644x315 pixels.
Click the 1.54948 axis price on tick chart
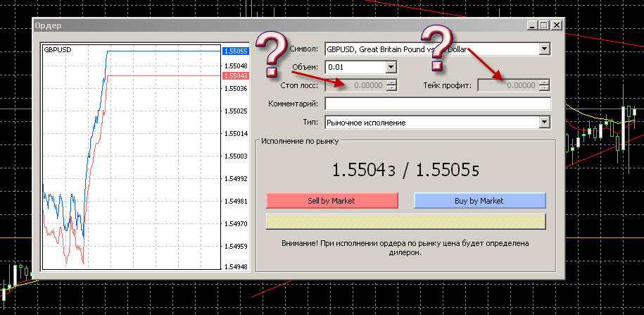(236, 267)
